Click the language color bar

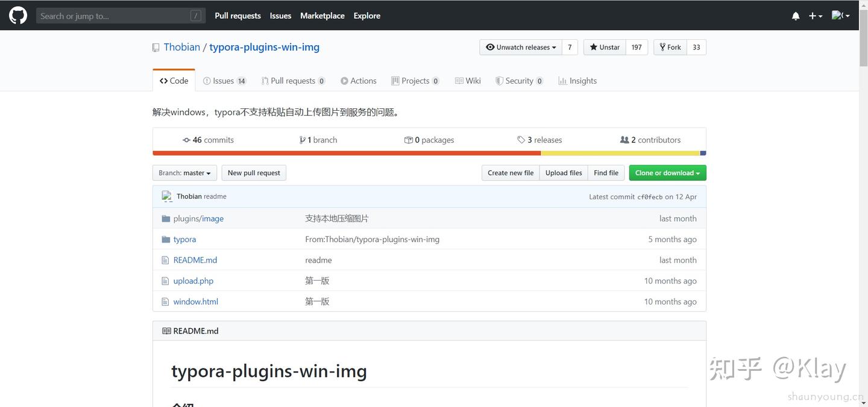[429, 154]
